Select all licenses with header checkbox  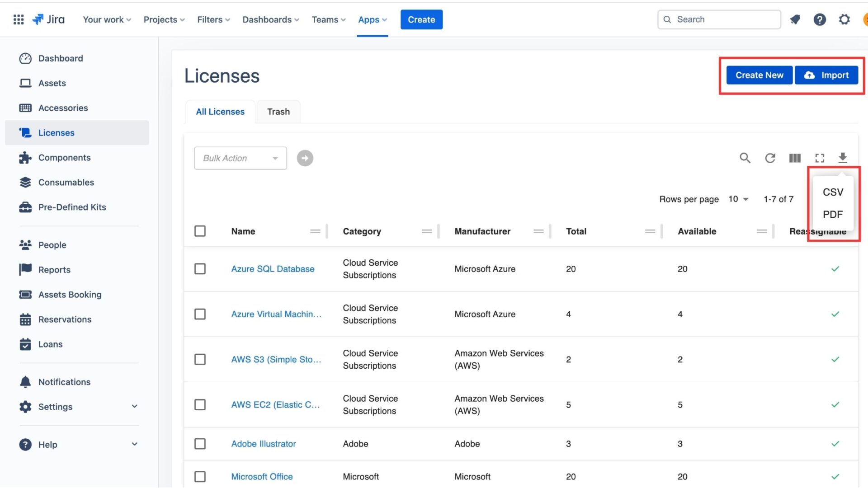click(200, 231)
